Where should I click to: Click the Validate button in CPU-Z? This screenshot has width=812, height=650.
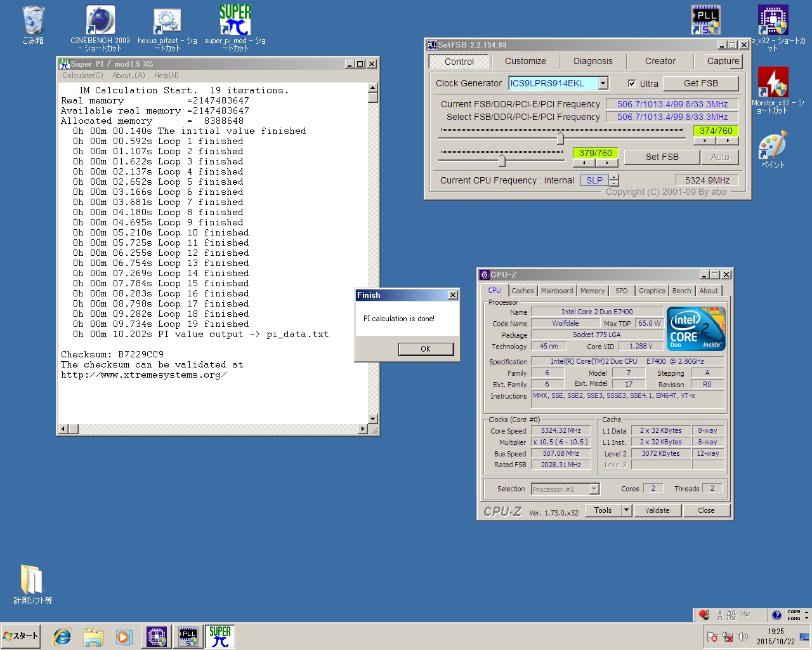(x=657, y=510)
